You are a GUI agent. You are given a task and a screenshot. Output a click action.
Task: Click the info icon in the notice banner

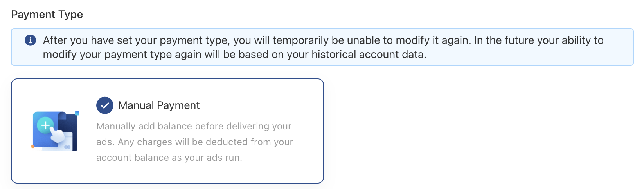coord(30,40)
